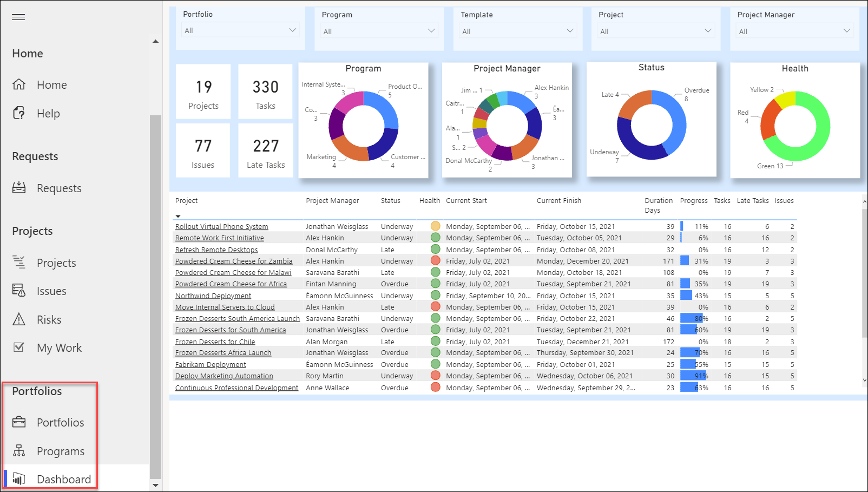The height and width of the screenshot is (492, 868).
Task: Open the hamburger menu icon
Action: [18, 17]
